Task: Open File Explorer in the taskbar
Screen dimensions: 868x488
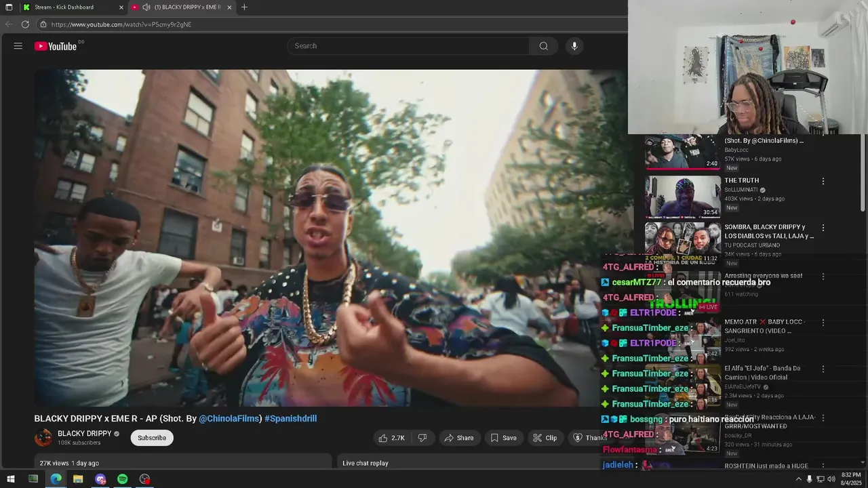Action: click(x=78, y=479)
